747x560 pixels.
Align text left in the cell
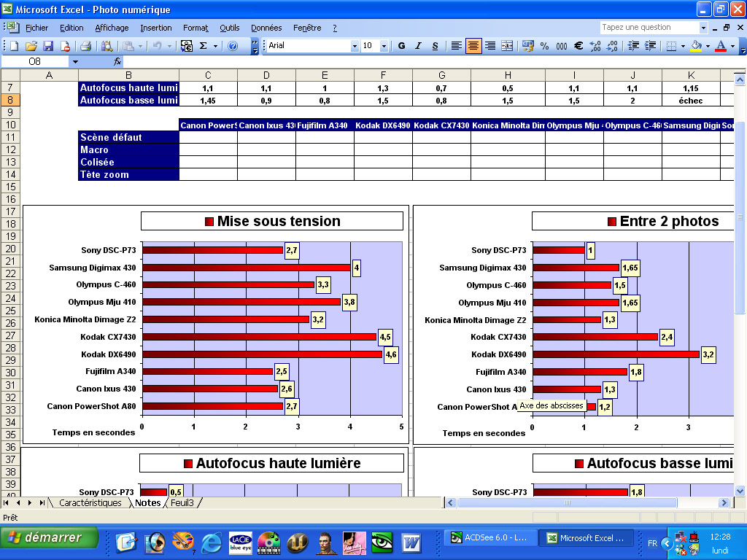point(456,46)
